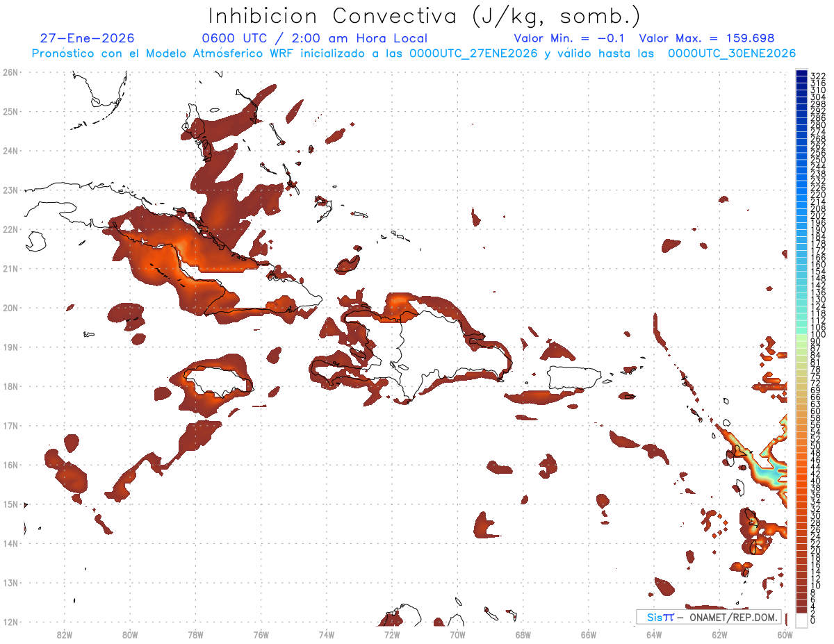This screenshot has width=834, height=644.
Task: Click the 20N latitude label
Action: pos(10,307)
